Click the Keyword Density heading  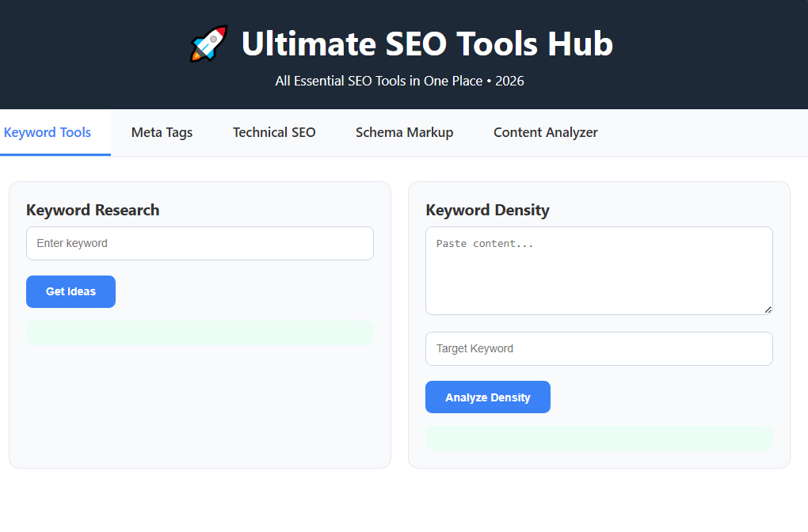(x=487, y=210)
